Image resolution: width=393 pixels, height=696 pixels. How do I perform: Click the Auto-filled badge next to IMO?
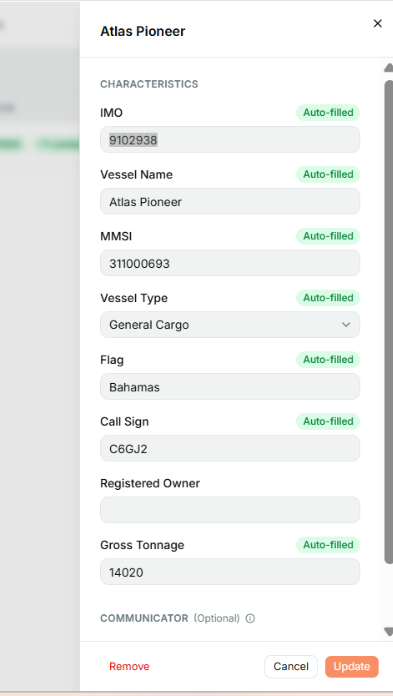(328, 113)
